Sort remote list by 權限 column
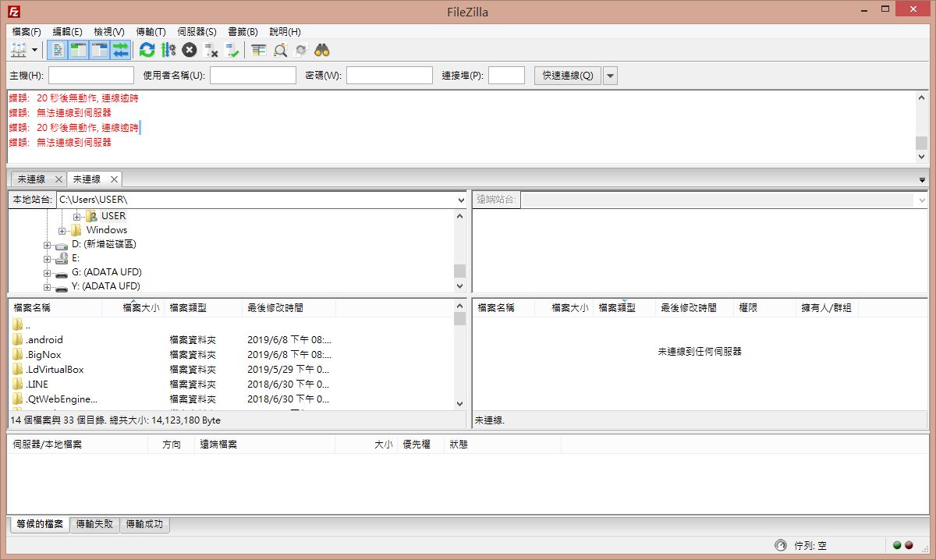 tap(764, 308)
